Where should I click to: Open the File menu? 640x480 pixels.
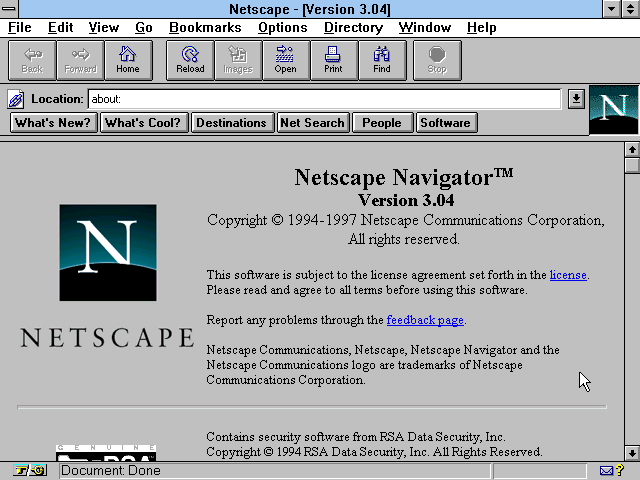[20, 27]
